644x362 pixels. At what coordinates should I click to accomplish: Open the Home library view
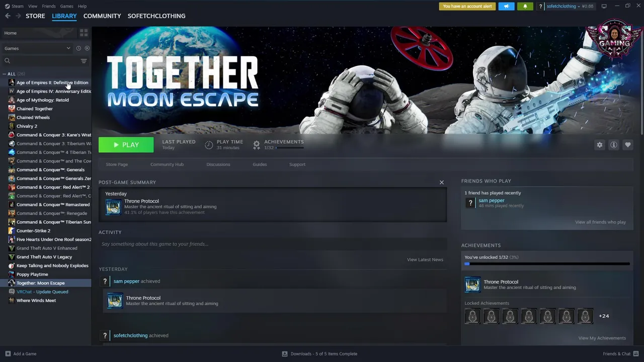[38, 33]
